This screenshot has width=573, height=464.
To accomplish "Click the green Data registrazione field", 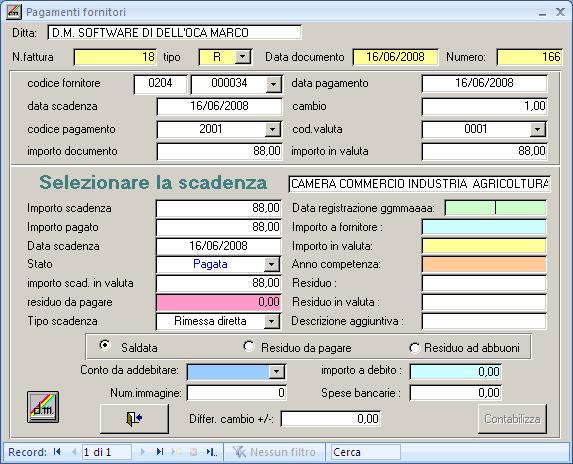I will tap(495, 208).
